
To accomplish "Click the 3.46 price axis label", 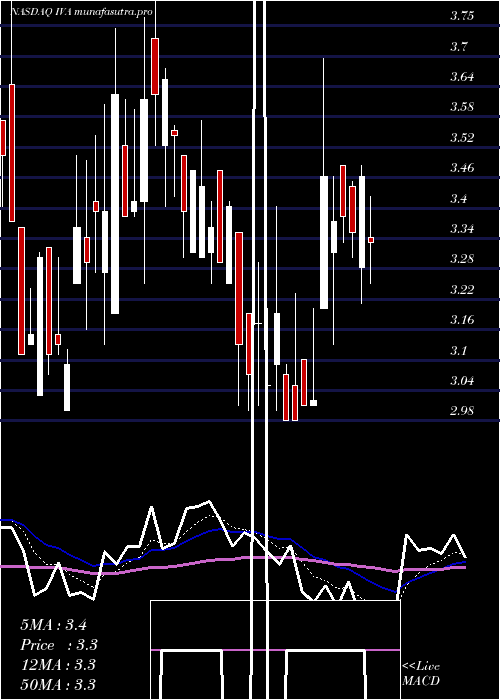I will tap(462, 168).
